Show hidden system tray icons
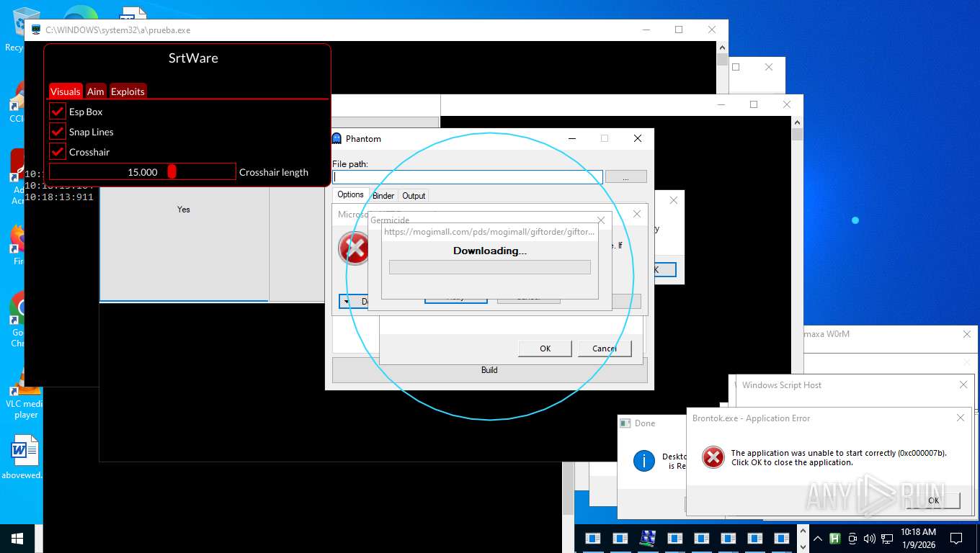Image resolution: width=980 pixels, height=553 pixels. point(818,539)
